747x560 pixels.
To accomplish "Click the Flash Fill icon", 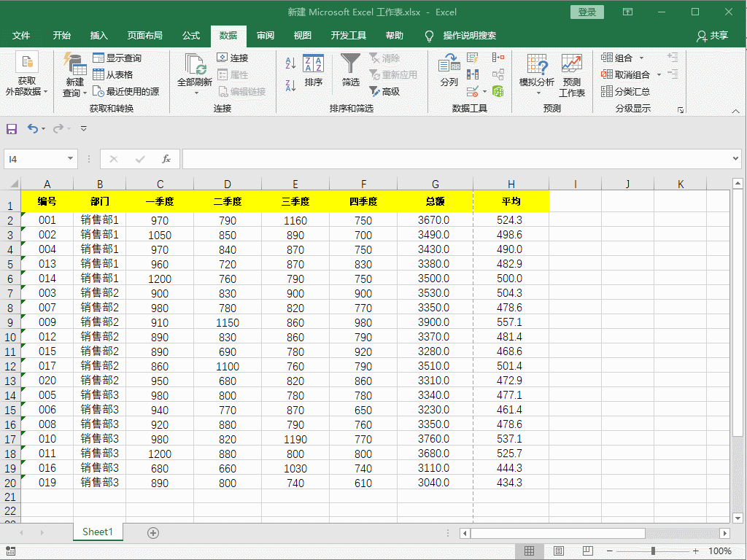I will 473,58.
